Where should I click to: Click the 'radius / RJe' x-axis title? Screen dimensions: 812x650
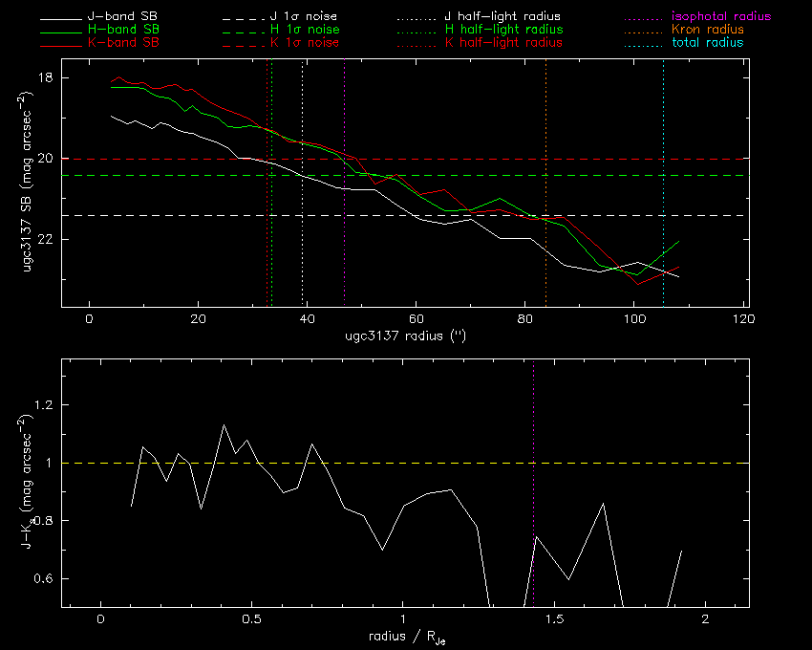pyautogui.click(x=407, y=637)
